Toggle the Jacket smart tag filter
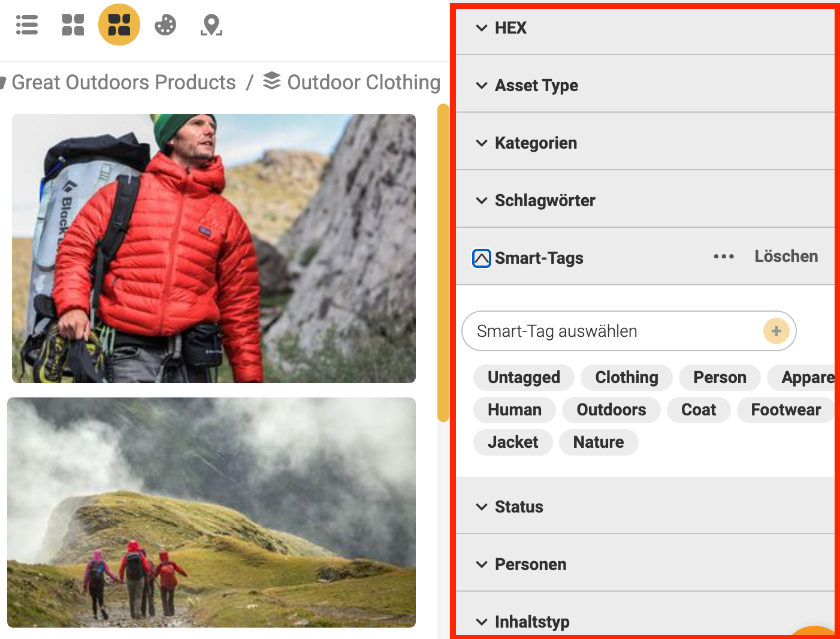The width and height of the screenshot is (840, 639). point(513,442)
